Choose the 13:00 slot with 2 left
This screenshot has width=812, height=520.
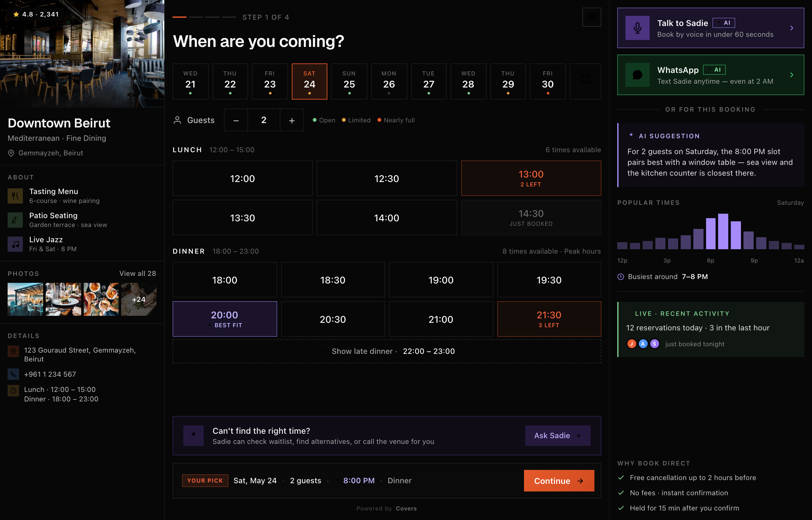coord(531,178)
